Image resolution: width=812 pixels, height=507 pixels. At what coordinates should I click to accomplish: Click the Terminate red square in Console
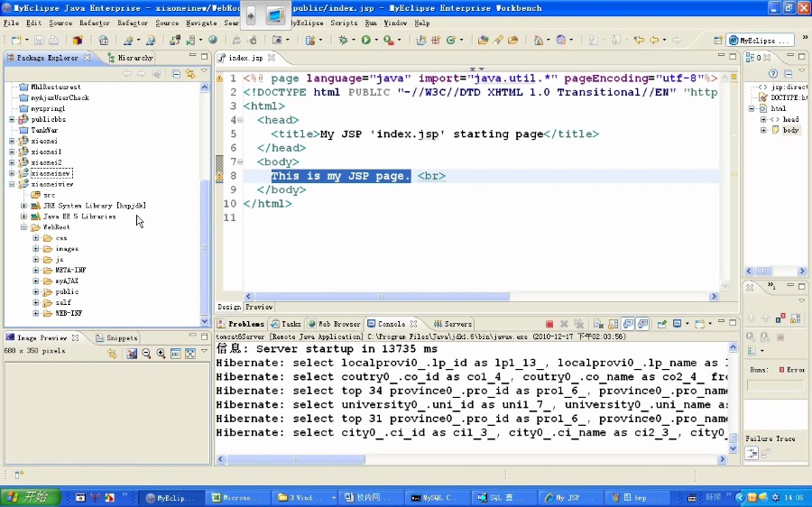pyautogui.click(x=549, y=324)
